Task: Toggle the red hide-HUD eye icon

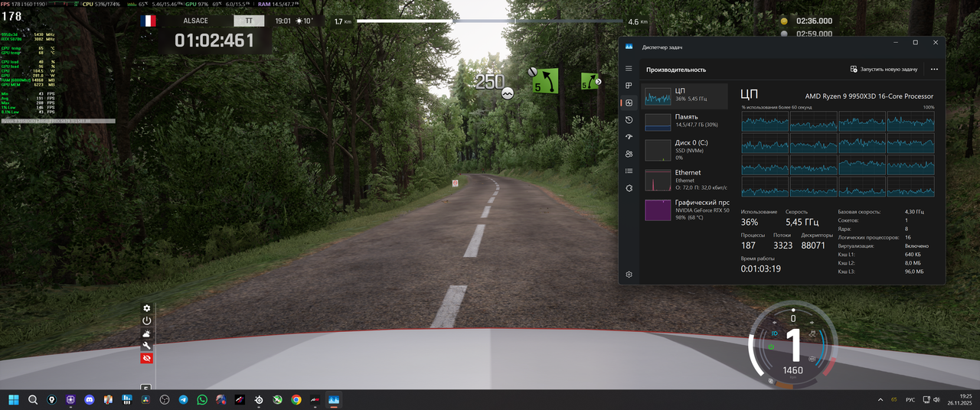Action: point(147,358)
